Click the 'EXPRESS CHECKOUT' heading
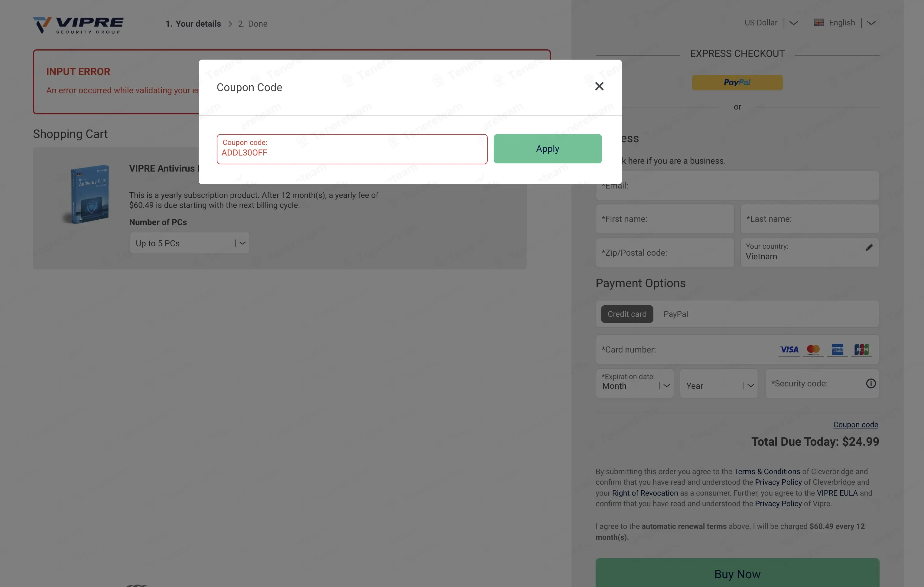Screen dimensions: 924x587 coord(737,54)
